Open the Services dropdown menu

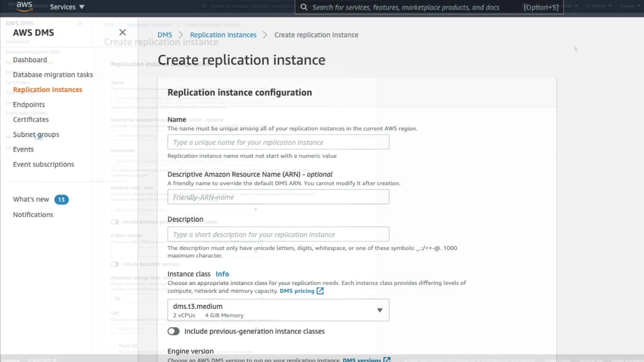[67, 7]
